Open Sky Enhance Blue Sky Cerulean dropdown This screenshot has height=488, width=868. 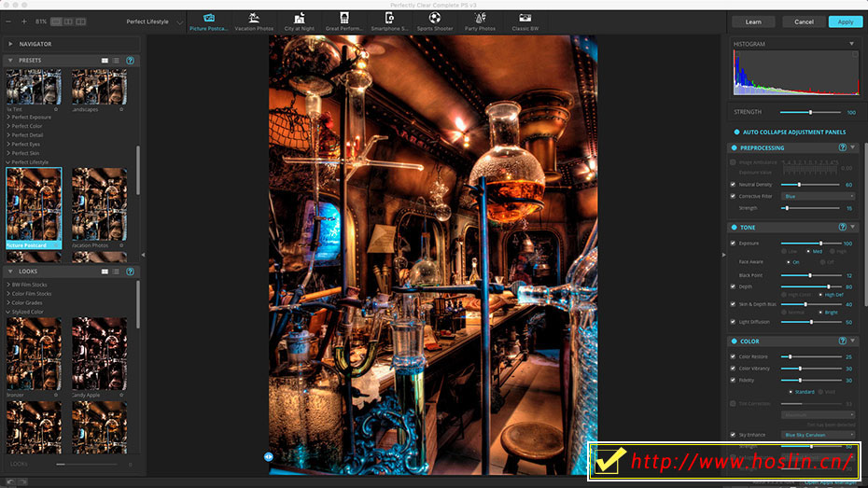[x=818, y=435]
